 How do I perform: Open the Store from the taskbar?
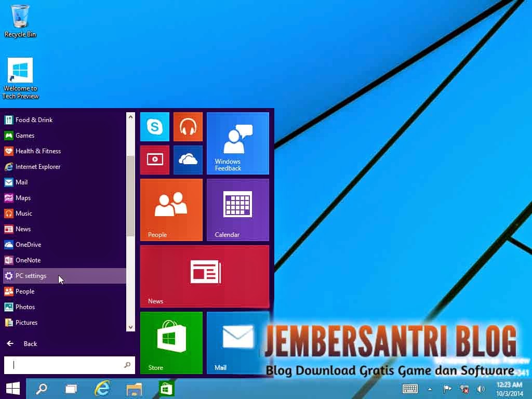click(166, 389)
